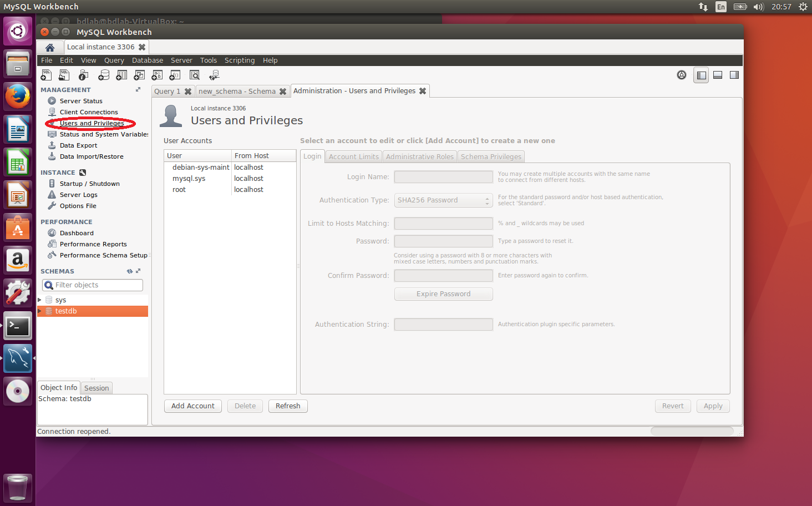This screenshot has width=812, height=506.
Task: Toggle right sidebar panel visibility
Action: (734, 75)
